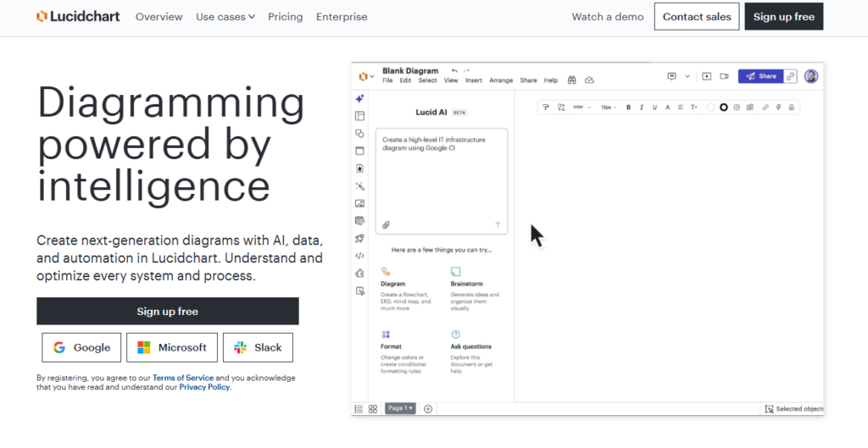Click the undo arrow beside Blank Diagram
The width and height of the screenshot is (868, 448).
point(454,71)
